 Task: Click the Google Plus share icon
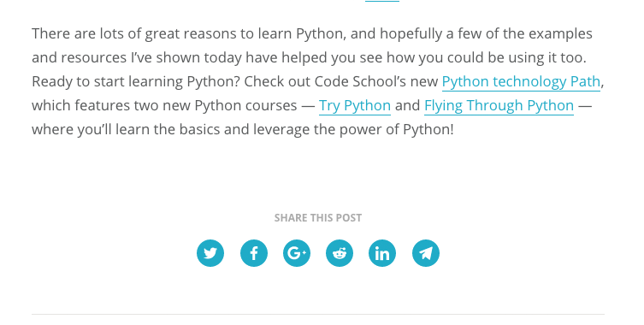(297, 253)
